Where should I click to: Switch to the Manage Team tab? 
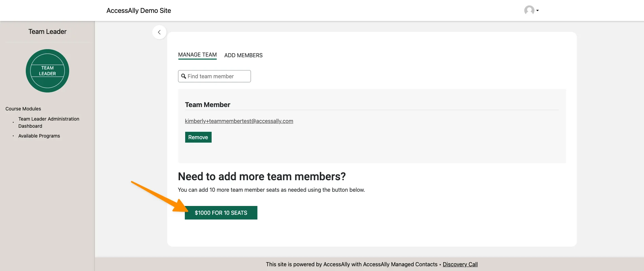point(197,55)
